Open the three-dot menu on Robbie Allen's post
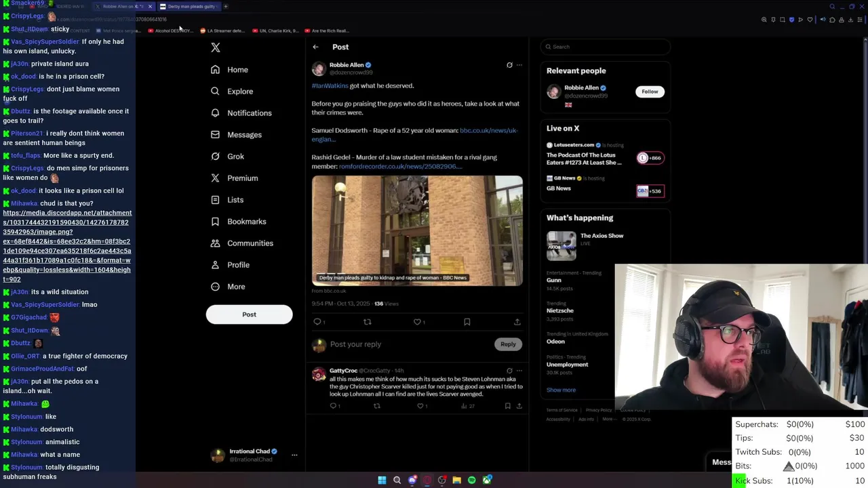 click(x=519, y=65)
